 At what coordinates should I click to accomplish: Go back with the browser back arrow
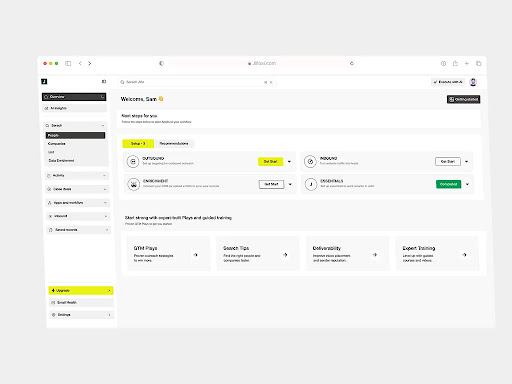[80, 63]
